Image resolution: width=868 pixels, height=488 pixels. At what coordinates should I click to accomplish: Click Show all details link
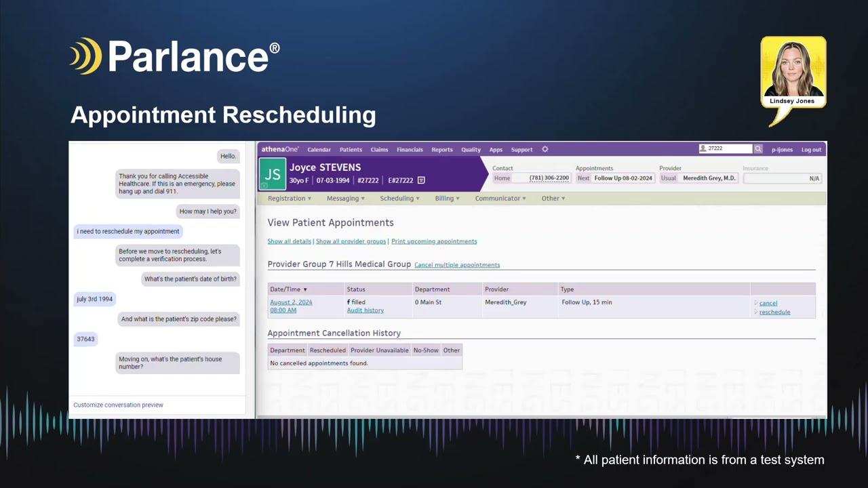click(x=289, y=241)
